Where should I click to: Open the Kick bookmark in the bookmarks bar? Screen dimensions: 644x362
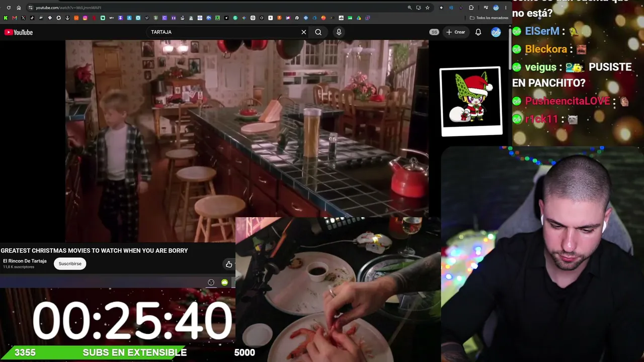[x=6, y=18]
